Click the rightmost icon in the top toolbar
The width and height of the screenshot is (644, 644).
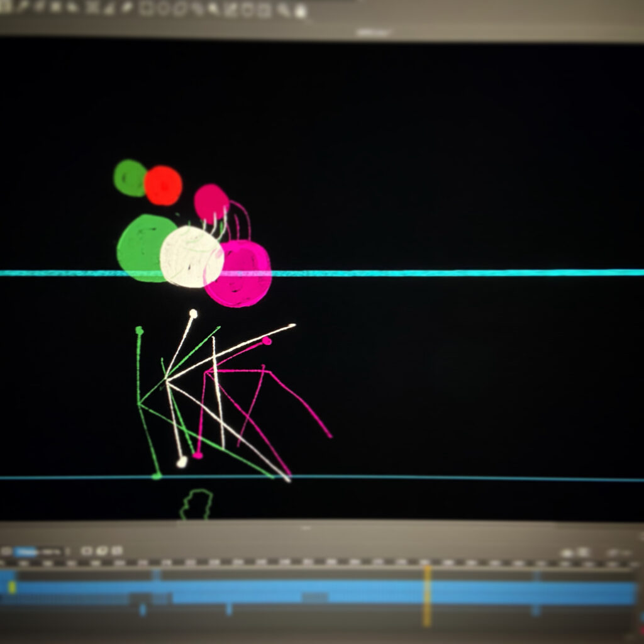(300, 11)
